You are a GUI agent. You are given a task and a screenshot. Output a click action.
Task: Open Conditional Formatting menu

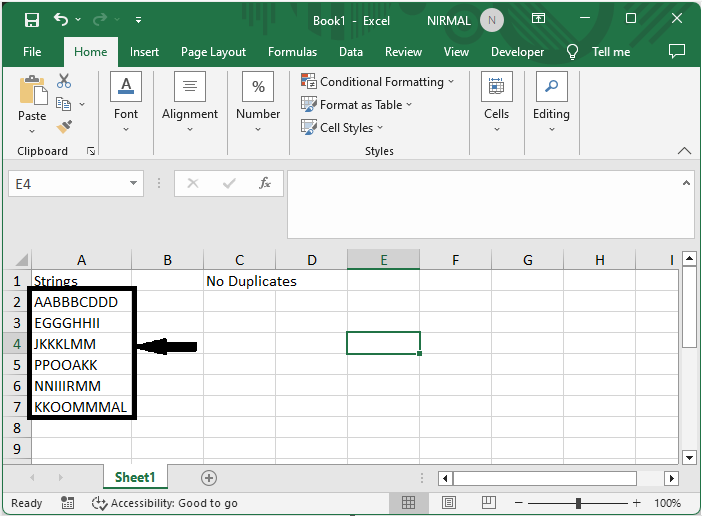coord(377,81)
